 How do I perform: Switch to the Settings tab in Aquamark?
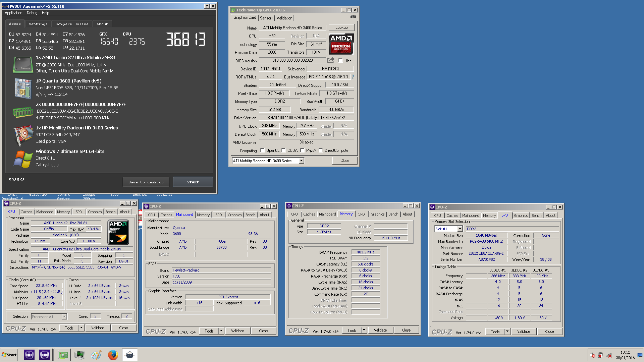38,24
